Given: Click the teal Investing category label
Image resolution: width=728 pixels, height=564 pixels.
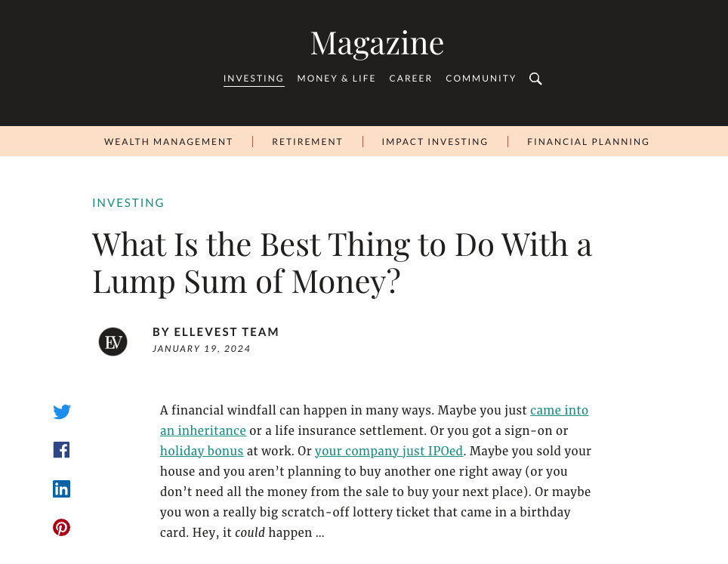Looking at the screenshot, I should click(128, 203).
